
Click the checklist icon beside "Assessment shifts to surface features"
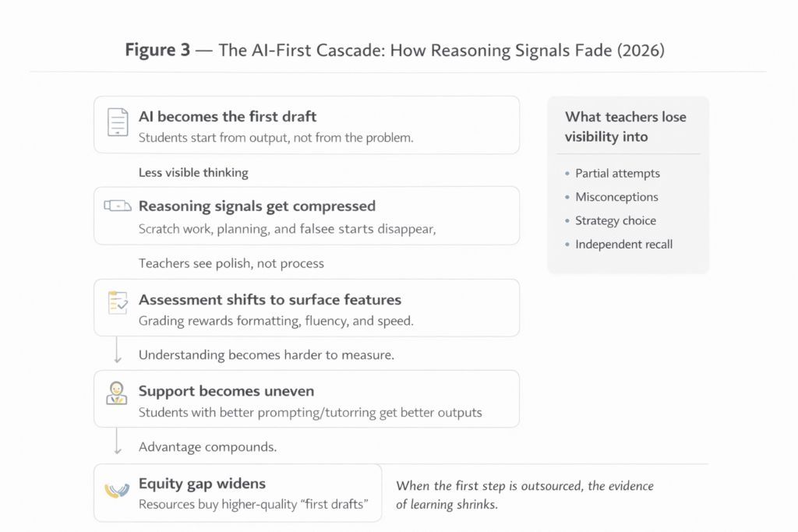117,303
